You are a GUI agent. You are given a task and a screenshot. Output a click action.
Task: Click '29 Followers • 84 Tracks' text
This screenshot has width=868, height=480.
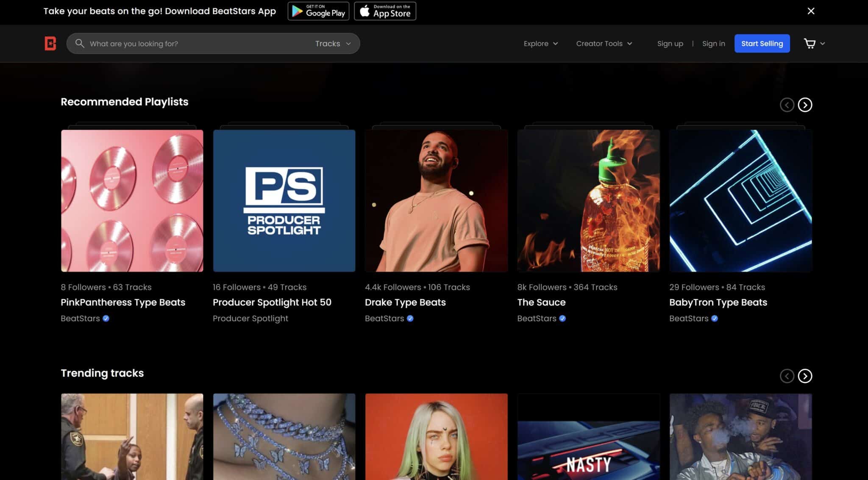coord(717,287)
